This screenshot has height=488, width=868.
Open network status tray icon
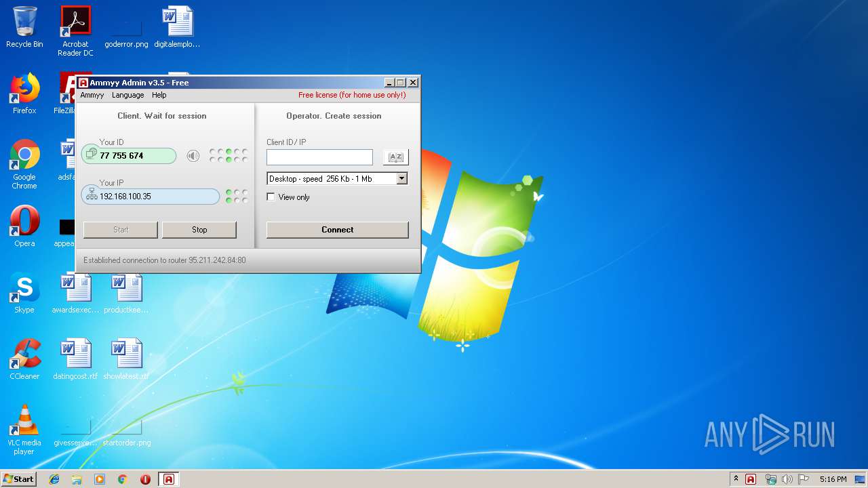[x=770, y=479]
